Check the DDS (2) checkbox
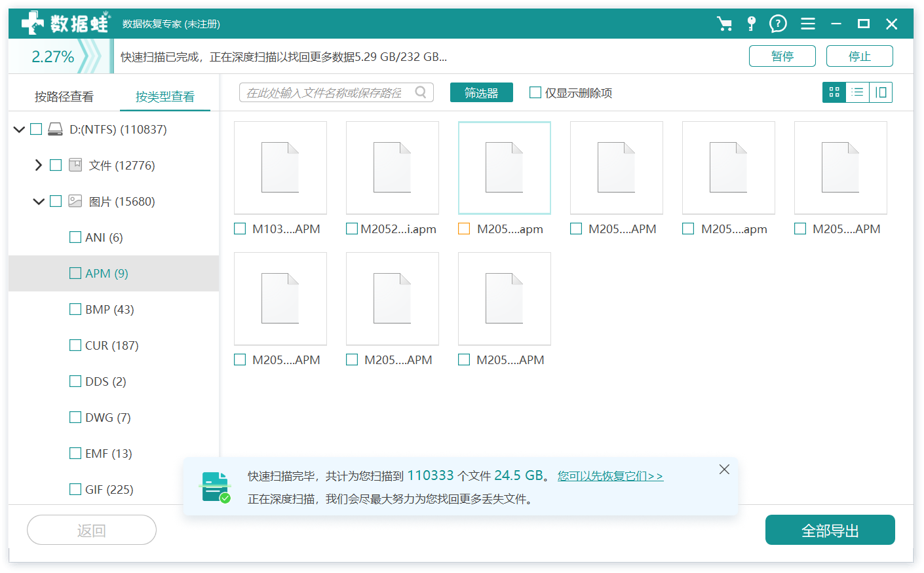The height and width of the screenshot is (573, 924). coord(75,381)
